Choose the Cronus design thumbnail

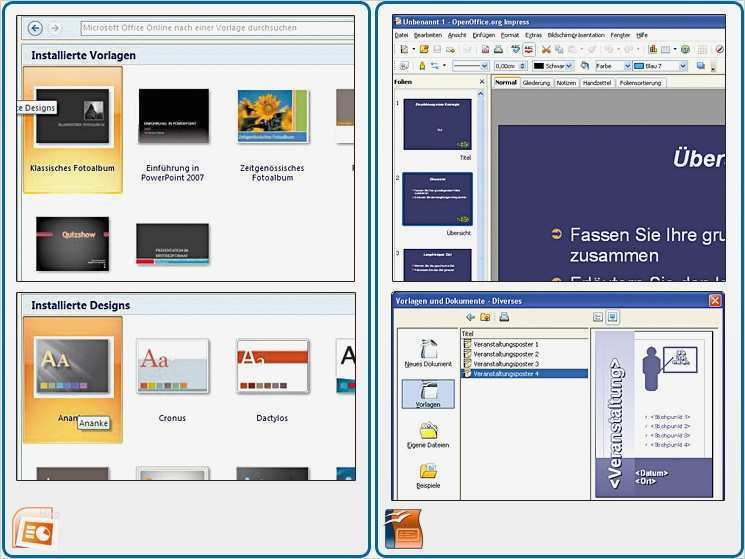[x=172, y=366]
